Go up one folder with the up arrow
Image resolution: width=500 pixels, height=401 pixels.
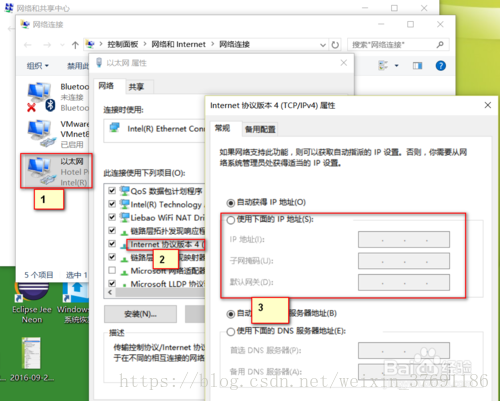point(75,45)
